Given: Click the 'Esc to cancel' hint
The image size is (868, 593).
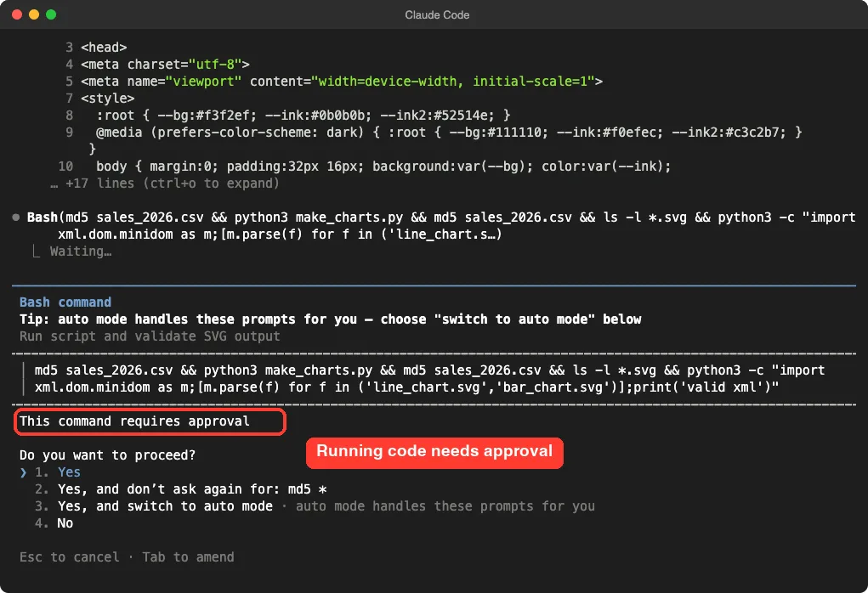Looking at the screenshot, I should tap(69, 557).
